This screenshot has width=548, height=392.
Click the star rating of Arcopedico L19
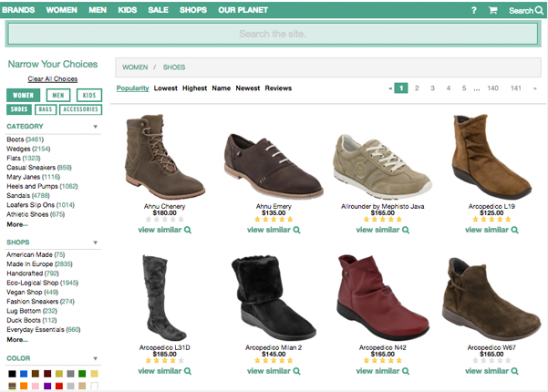point(491,220)
